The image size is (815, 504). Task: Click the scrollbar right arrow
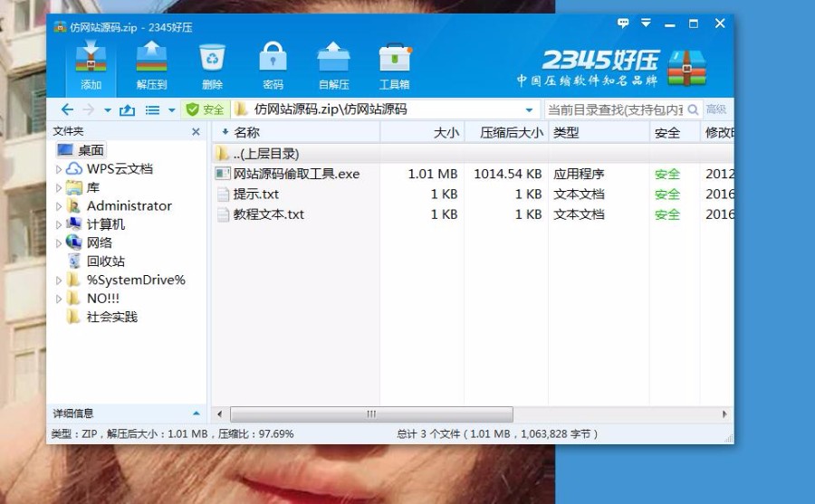(x=724, y=414)
